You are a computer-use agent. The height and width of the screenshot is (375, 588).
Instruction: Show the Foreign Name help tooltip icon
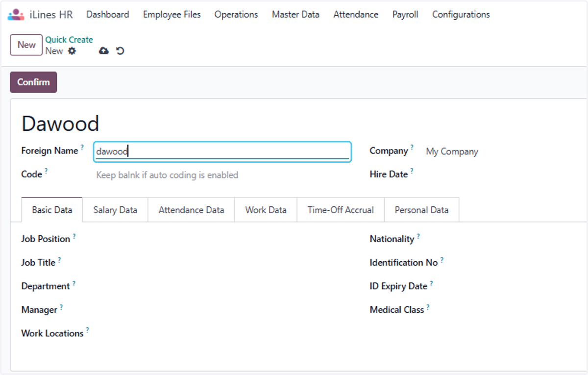82,147
